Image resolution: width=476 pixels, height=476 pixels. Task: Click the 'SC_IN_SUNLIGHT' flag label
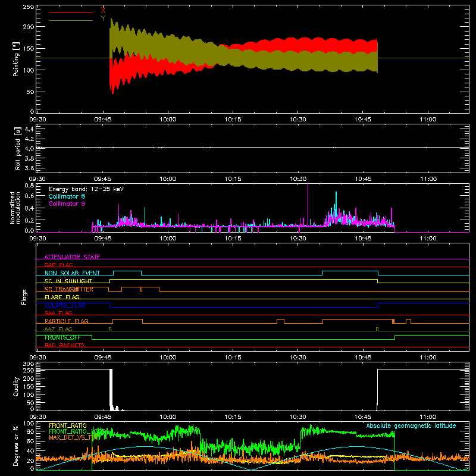(68, 281)
